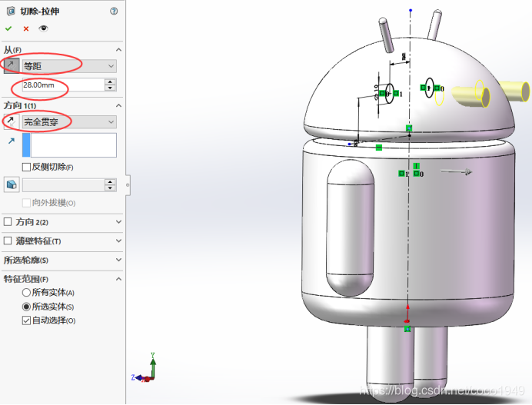Click the coincident relation at head base

click(409, 128)
